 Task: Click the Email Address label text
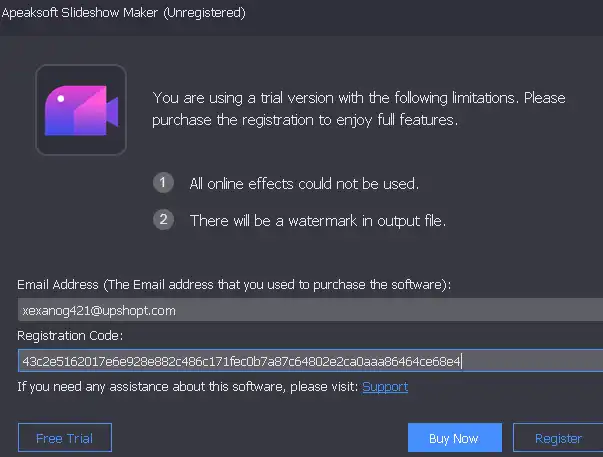coord(234,285)
